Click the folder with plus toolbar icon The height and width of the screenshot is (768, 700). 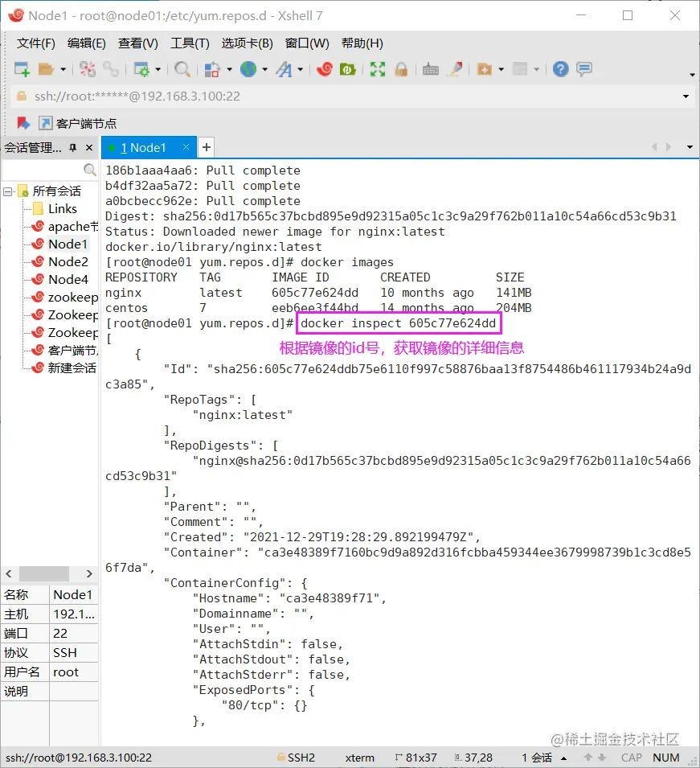pos(485,69)
